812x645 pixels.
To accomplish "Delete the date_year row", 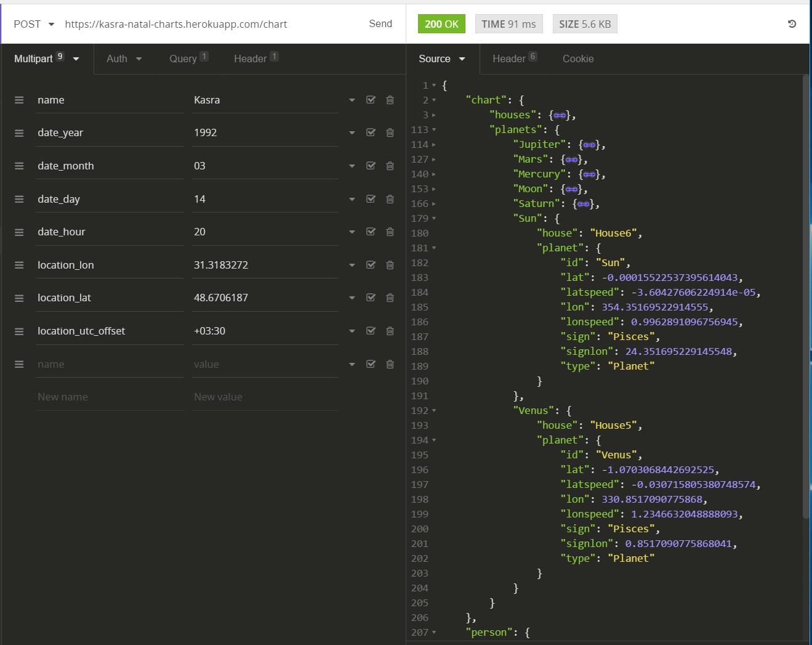I will pyautogui.click(x=390, y=132).
